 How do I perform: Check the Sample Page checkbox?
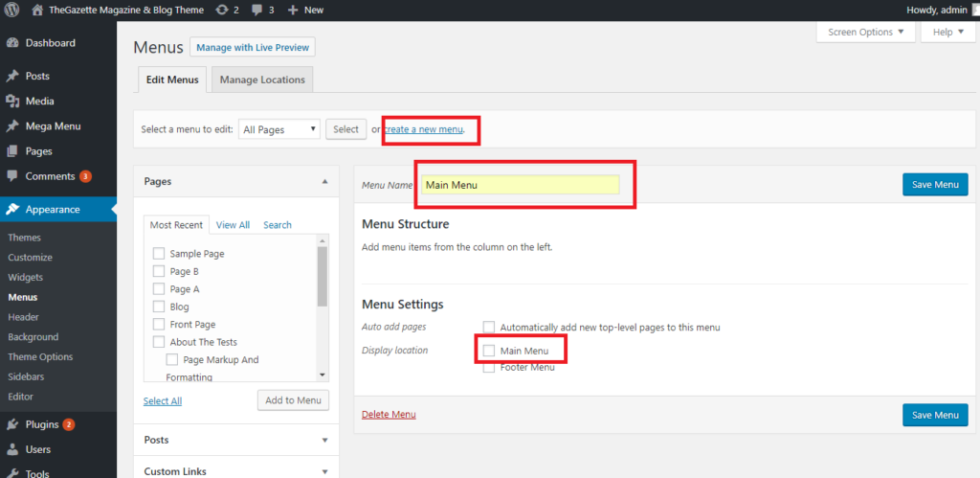pos(159,254)
